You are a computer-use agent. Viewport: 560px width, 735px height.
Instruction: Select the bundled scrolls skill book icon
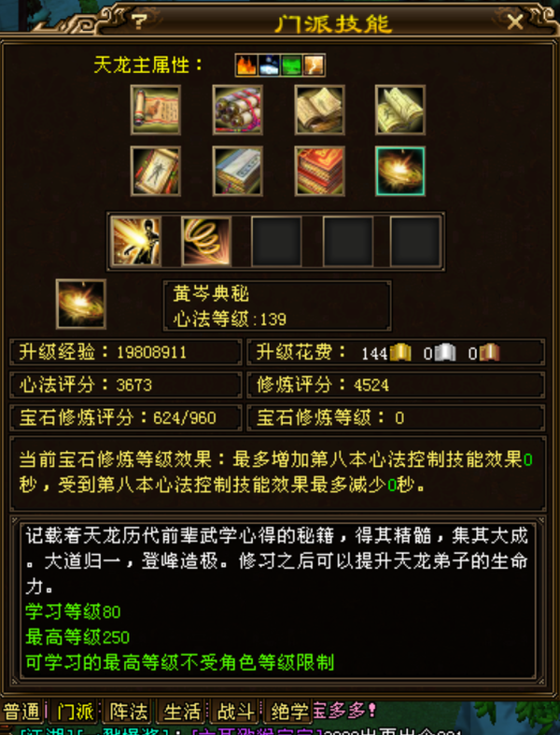(x=238, y=109)
